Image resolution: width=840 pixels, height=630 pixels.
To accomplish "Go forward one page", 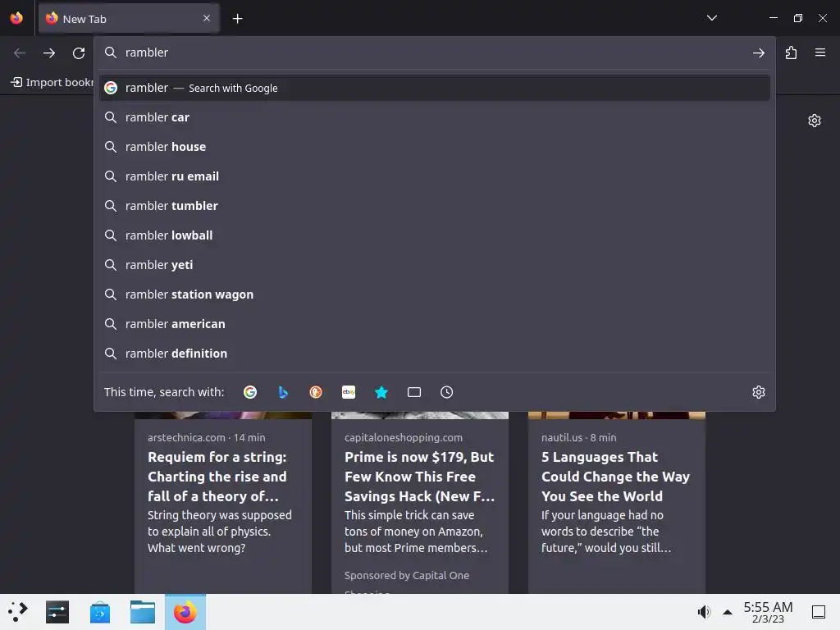I will point(49,52).
